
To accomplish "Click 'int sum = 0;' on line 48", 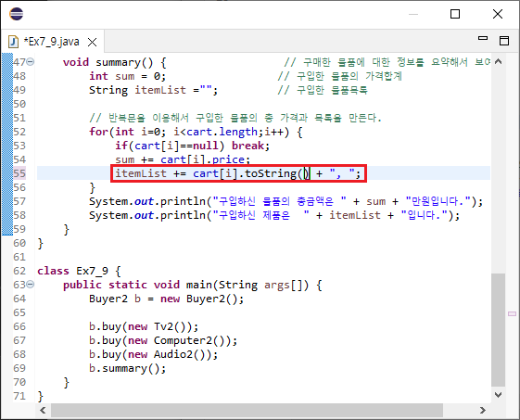I will [127, 76].
